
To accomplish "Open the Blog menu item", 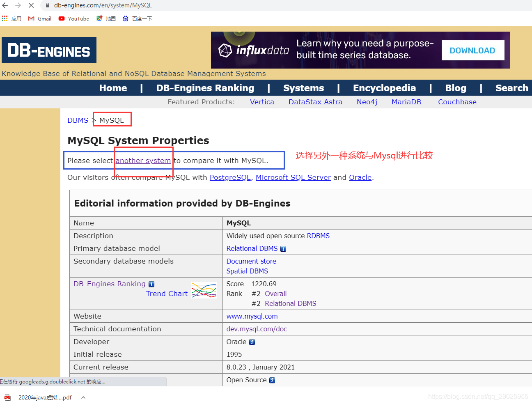I will pos(456,88).
